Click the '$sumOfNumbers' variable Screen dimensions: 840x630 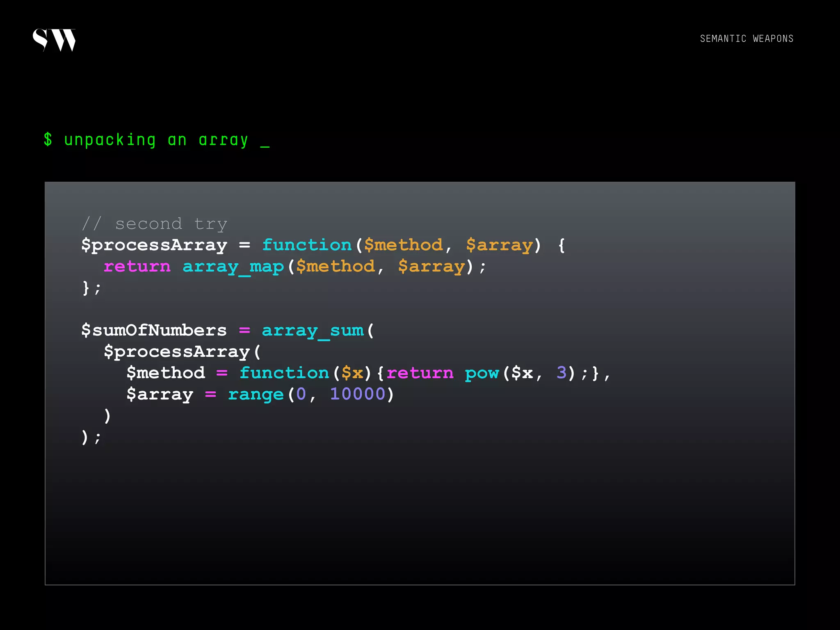[x=154, y=330]
